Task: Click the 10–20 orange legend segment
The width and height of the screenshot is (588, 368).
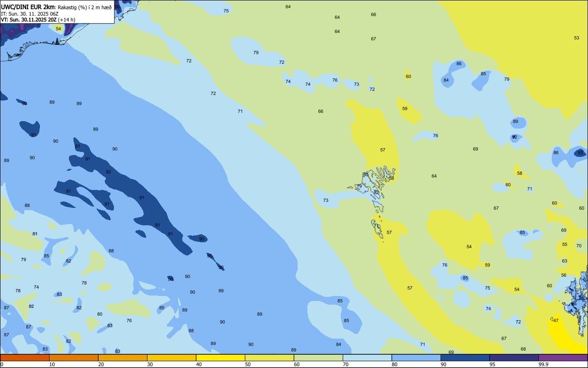Action: pos(73,357)
